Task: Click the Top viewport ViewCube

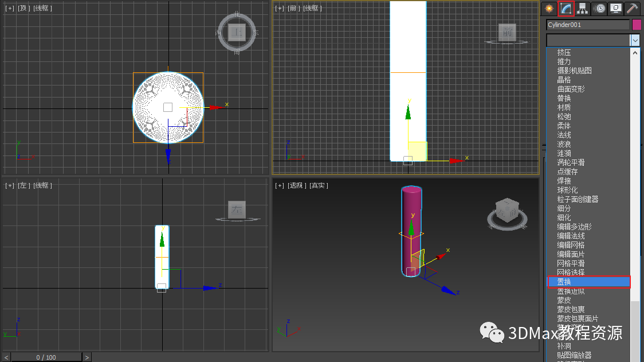Action: [x=237, y=32]
